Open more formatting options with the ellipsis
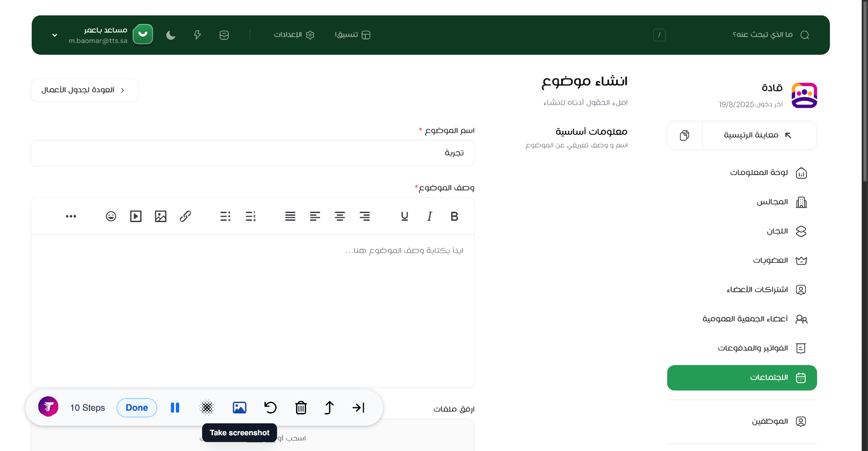The width and height of the screenshot is (868, 451). (x=71, y=216)
